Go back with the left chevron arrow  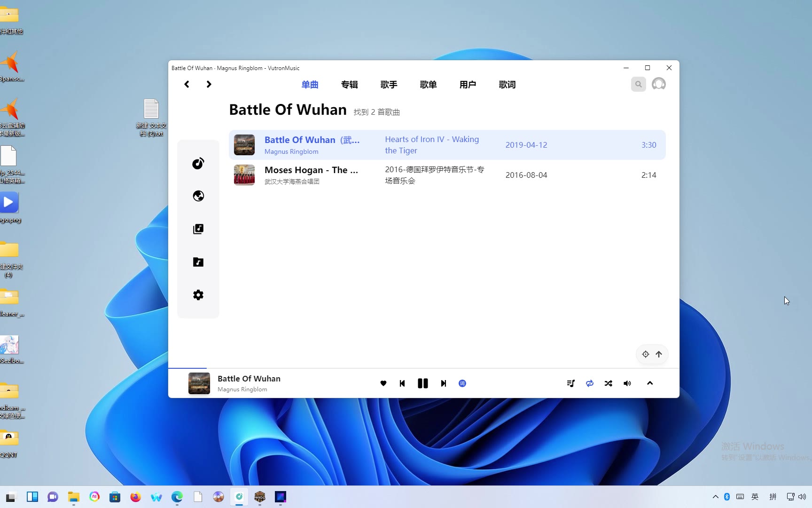(x=187, y=84)
